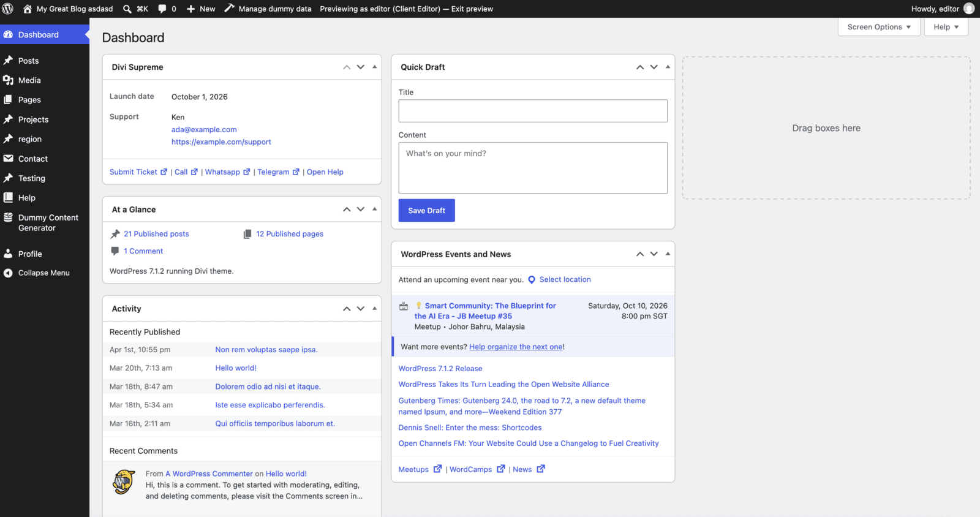Screen dimensions: 980x517
Task: Click the Save Draft button
Action: (x=427, y=211)
